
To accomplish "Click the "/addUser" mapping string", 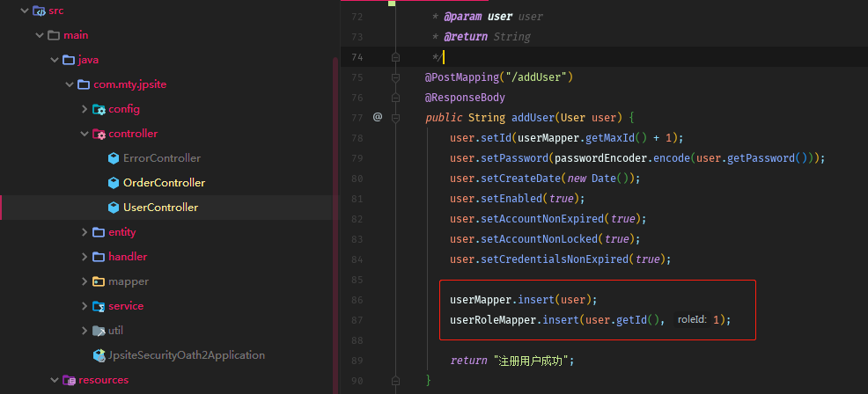I will pos(536,77).
